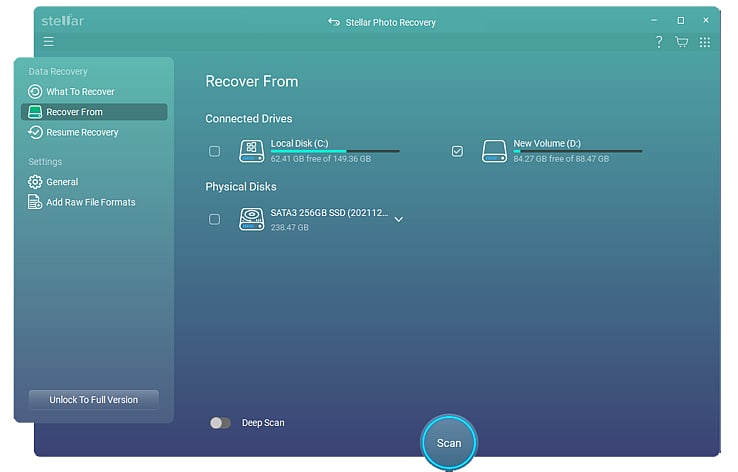Click the stellar logo
738x472 pixels.
(62, 21)
